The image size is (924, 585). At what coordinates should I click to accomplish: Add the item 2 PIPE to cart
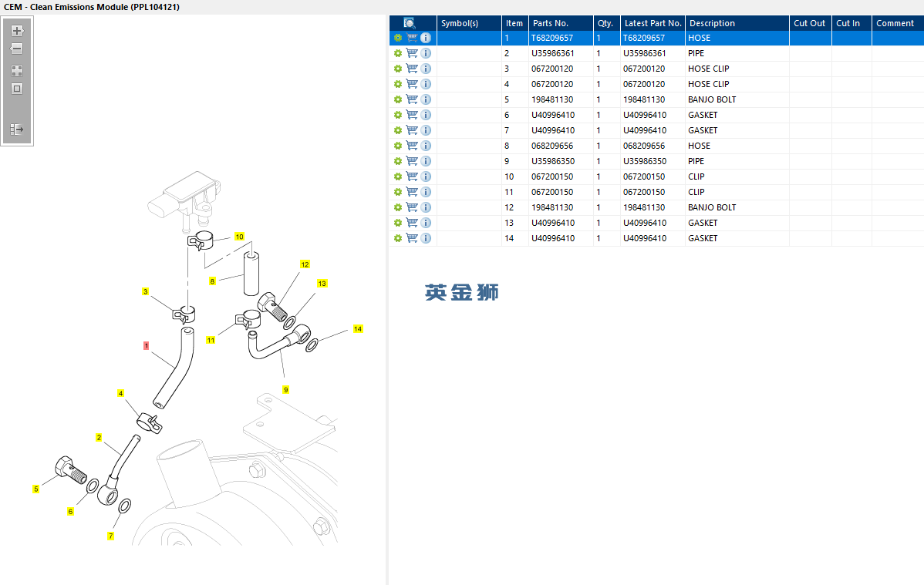pos(412,53)
